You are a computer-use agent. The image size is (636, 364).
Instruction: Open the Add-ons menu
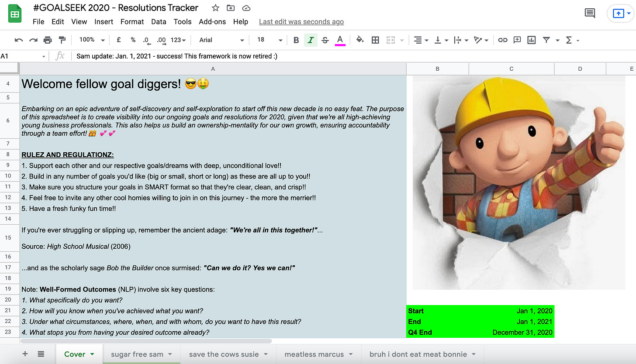213,22
